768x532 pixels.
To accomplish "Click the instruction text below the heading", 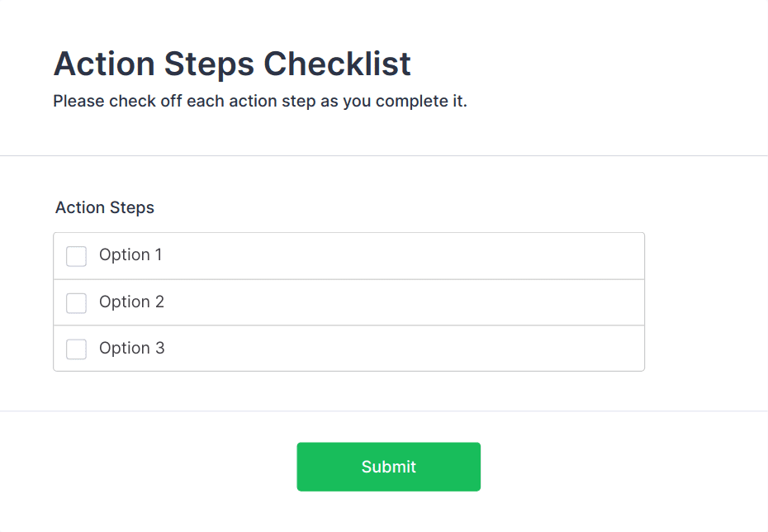I will click(x=260, y=102).
